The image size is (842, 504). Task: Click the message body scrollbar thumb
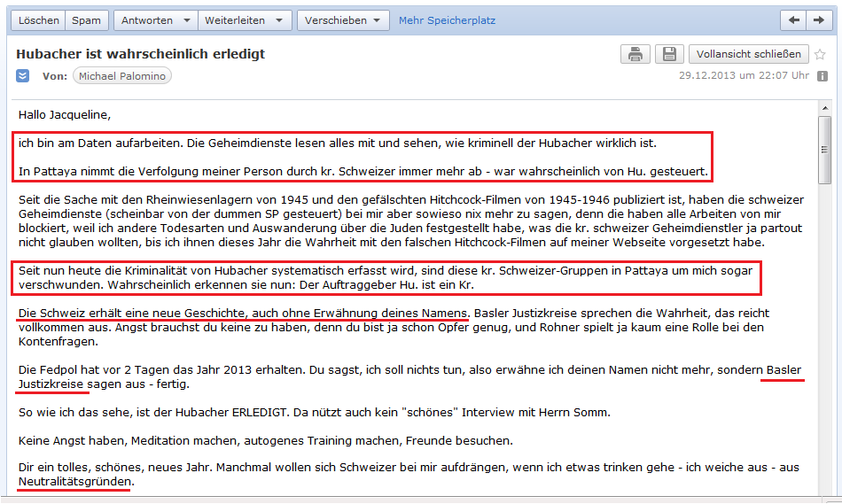coord(825,150)
